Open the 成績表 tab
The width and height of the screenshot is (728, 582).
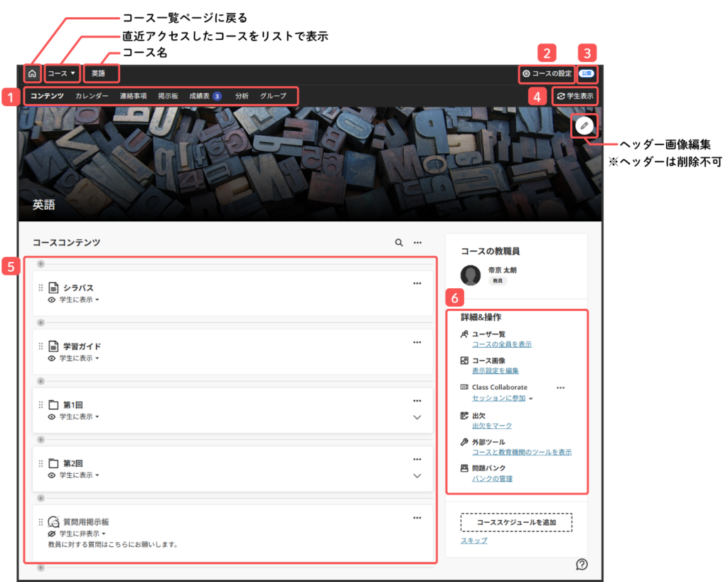click(199, 96)
